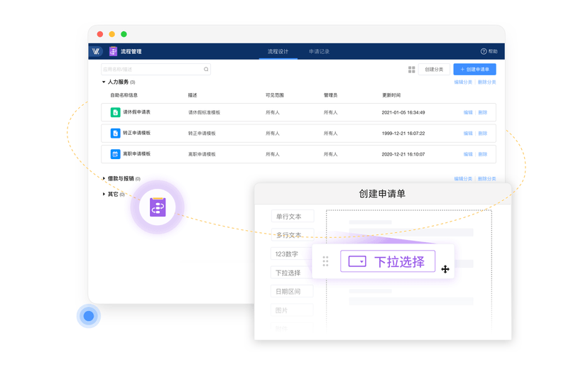Click the W logo icon in header
This screenshot has height=392, width=588.
tap(96, 51)
